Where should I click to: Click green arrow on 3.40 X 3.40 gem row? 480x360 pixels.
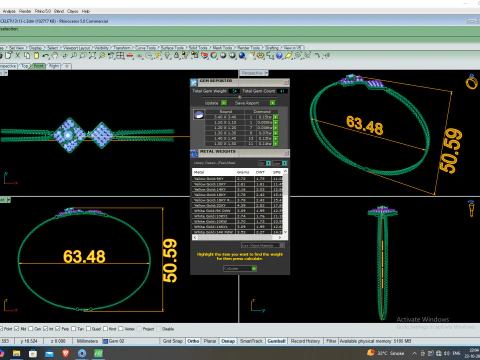click(276, 117)
